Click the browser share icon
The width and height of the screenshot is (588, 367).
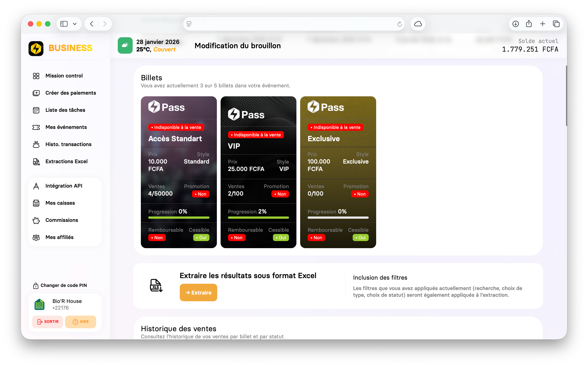529,24
